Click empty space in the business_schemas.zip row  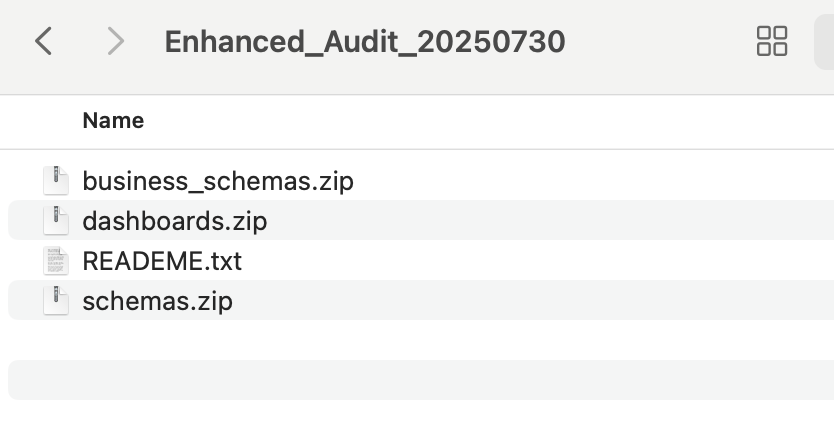click(x=594, y=180)
